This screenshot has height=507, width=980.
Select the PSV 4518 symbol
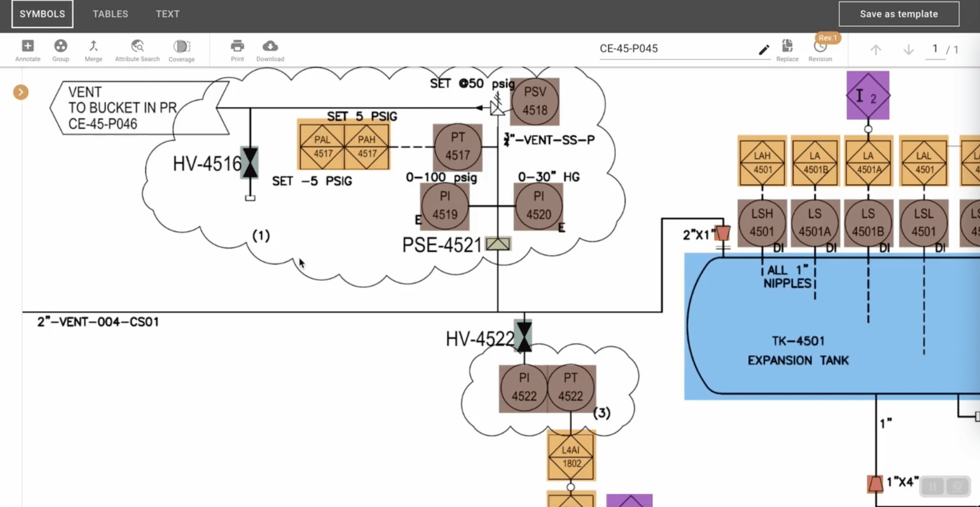535,101
